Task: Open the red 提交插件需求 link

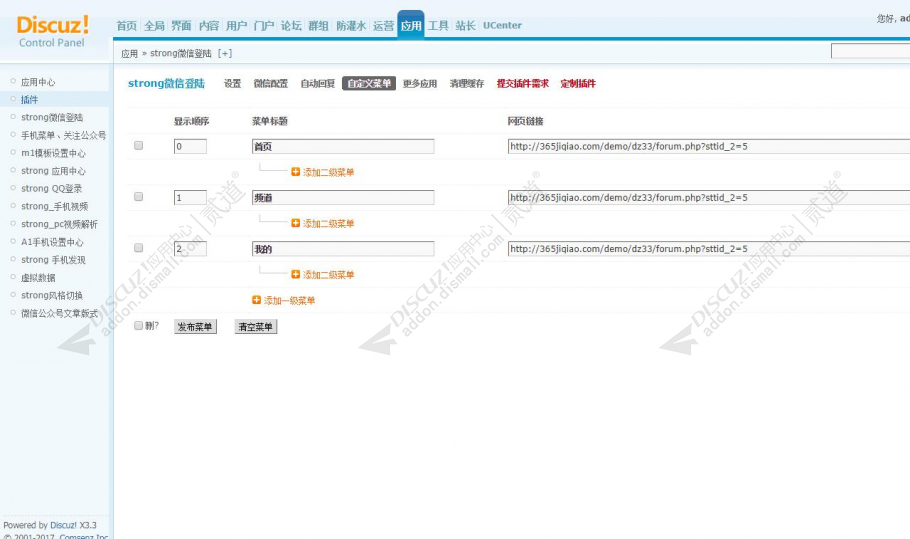Action: 522,84
